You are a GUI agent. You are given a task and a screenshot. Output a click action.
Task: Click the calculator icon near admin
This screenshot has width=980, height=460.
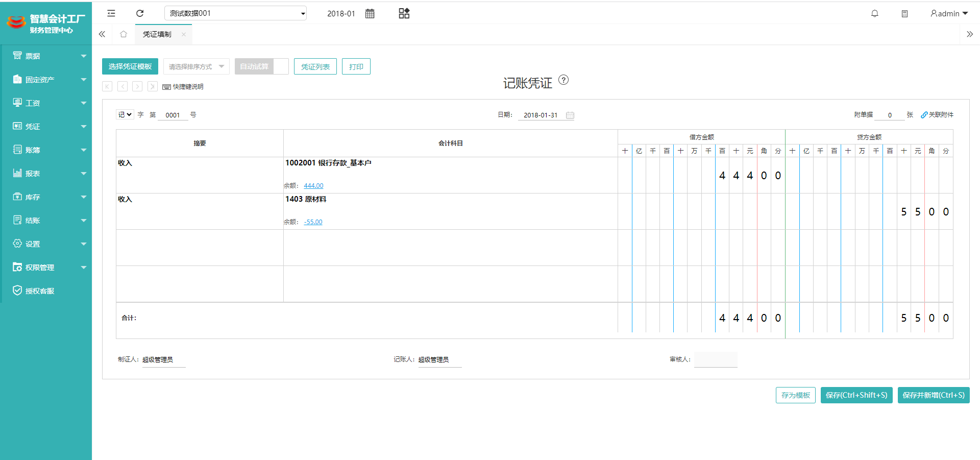(x=904, y=14)
